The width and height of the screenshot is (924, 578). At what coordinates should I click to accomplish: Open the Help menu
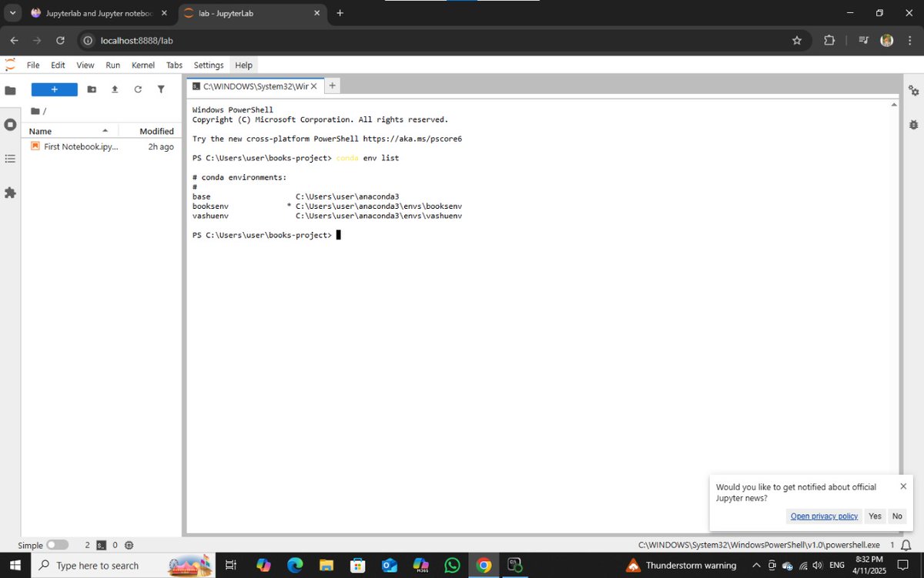[244, 66]
